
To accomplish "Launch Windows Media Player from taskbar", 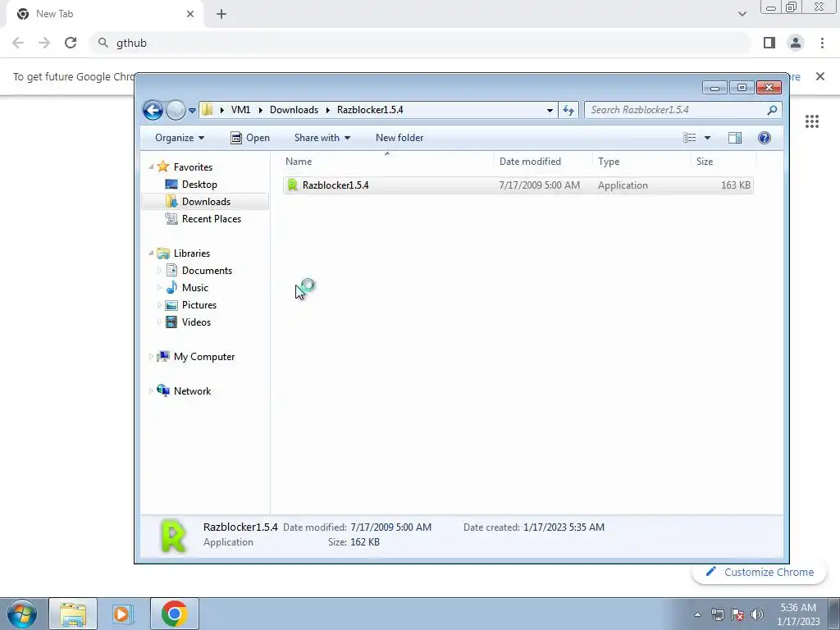I will click(123, 614).
